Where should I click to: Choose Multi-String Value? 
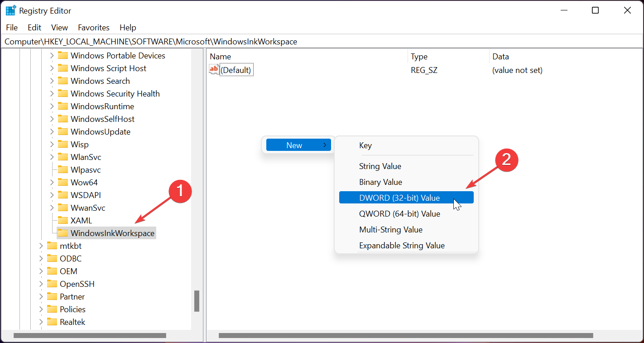point(406,230)
